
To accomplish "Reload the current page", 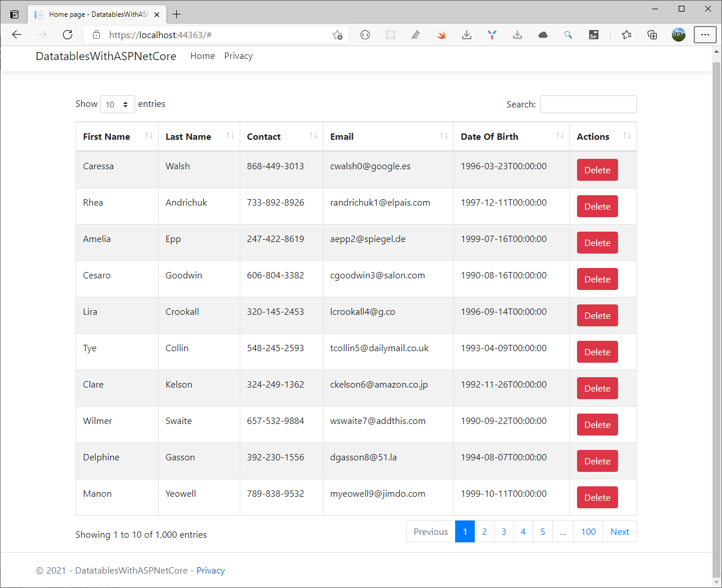I will [x=68, y=35].
